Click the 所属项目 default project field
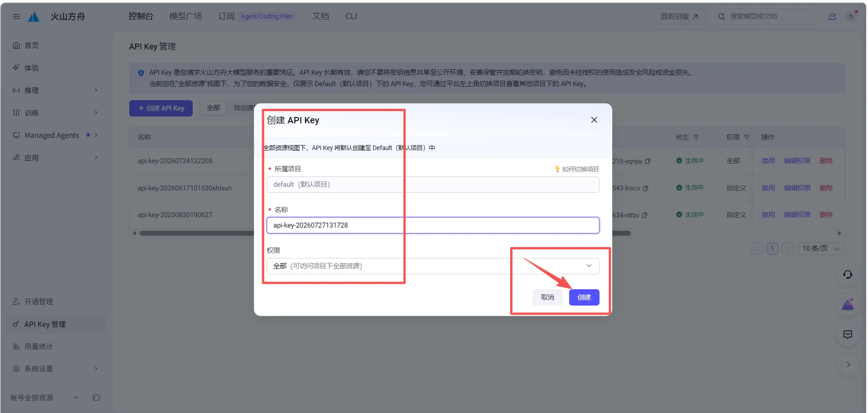Screen dimensions: 868x413 tap(433, 185)
